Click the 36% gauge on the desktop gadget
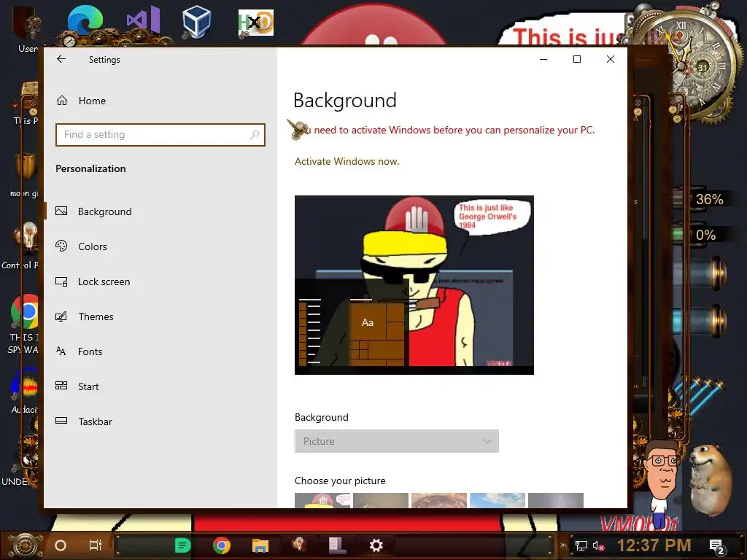This screenshot has width=747, height=560. click(x=709, y=199)
